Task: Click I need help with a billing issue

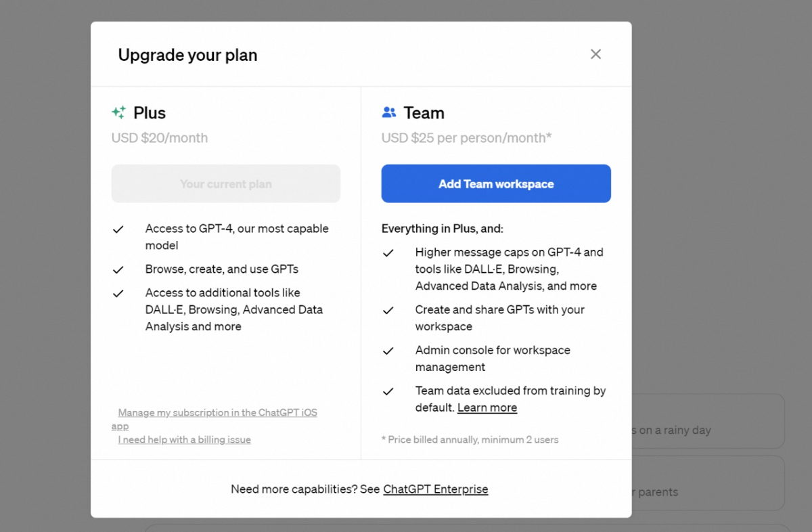Action: pos(185,440)
